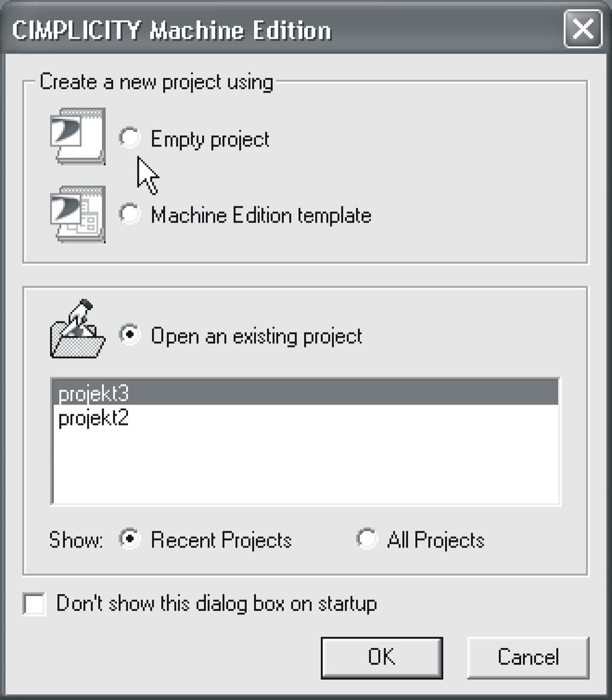Close the CIMPLICITY Machine Edition dialog with X

(583, 30)
